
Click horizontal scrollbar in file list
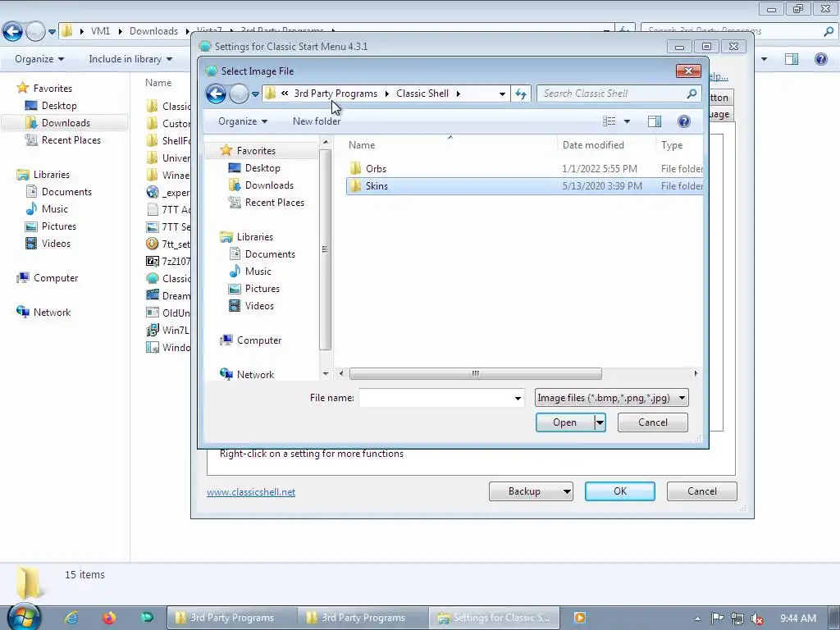click(x=475, y=373)
